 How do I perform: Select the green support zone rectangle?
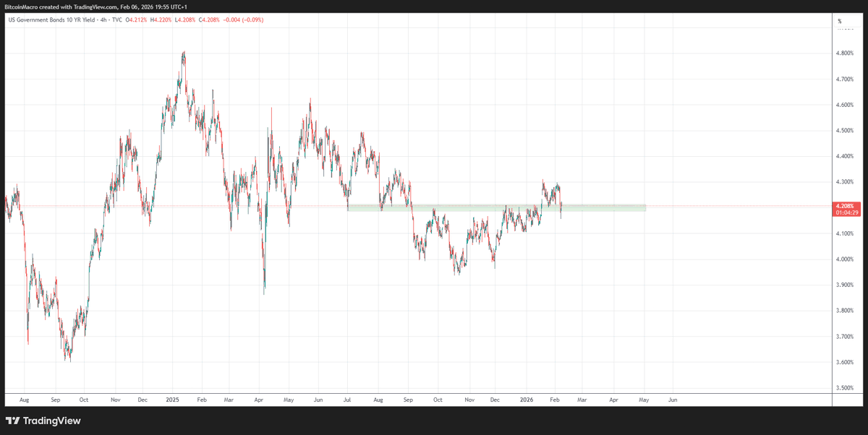click(x=496, y=207)
